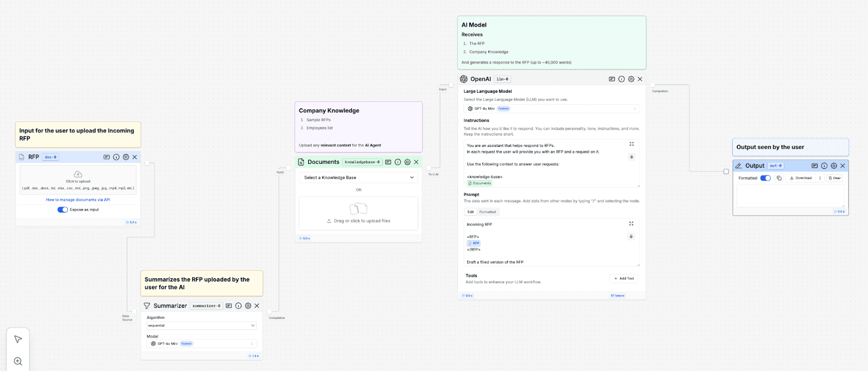Open settings gear on RFP node
This screenshot has height=371, width=868.
[126, 157]
